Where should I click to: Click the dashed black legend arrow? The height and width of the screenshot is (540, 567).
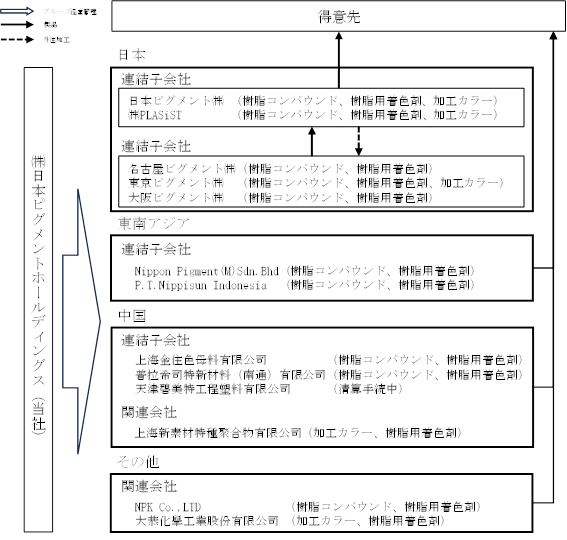17,39
